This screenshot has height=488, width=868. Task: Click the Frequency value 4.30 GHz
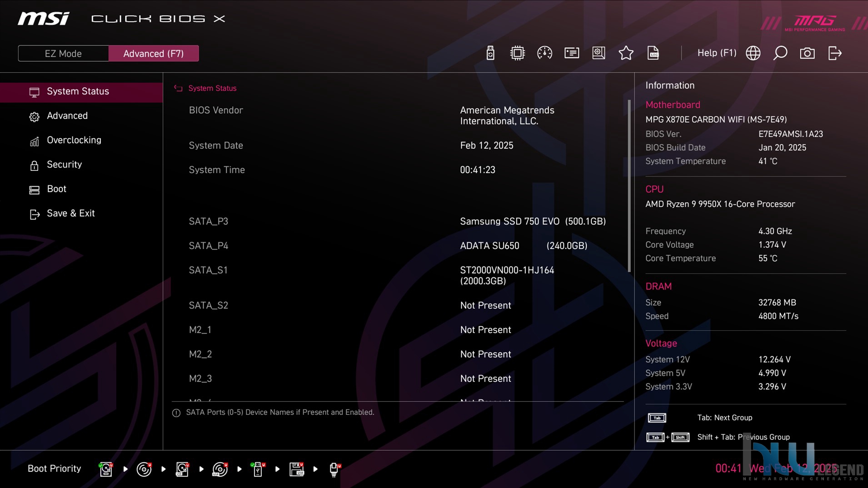[x=775, y=231]
